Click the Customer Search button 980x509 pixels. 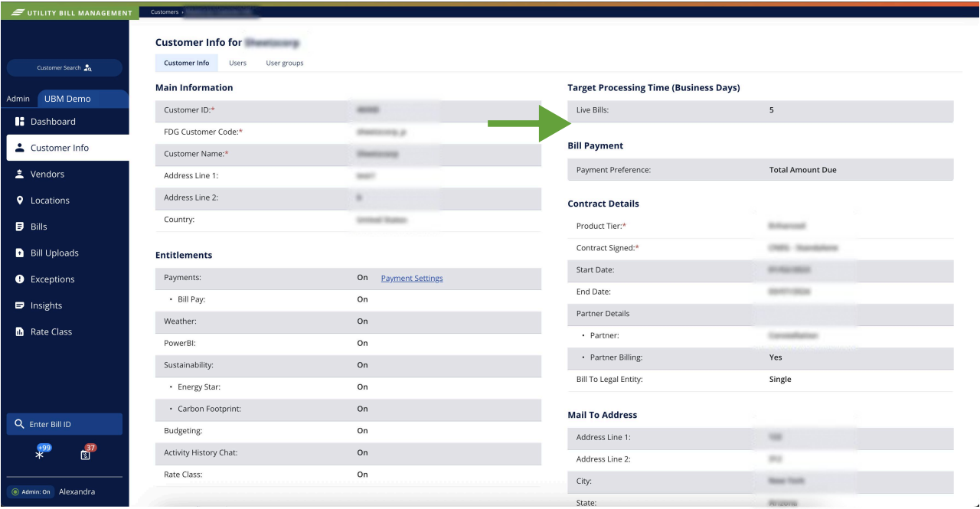click(x=64, y=68)
